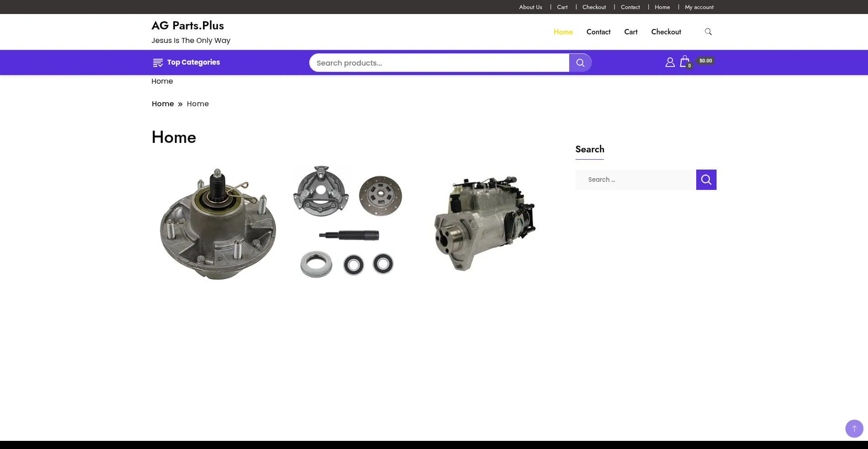Screen dimensions: 868x449
Task: Click the scroll-to-top arrow button
Action: tap(854, 428)
